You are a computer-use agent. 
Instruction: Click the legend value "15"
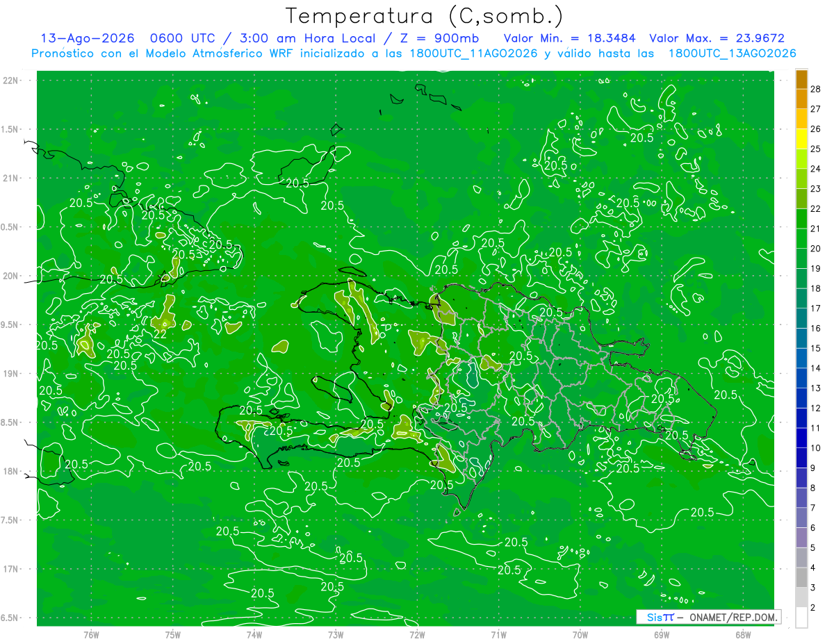(x=816, y=348)
